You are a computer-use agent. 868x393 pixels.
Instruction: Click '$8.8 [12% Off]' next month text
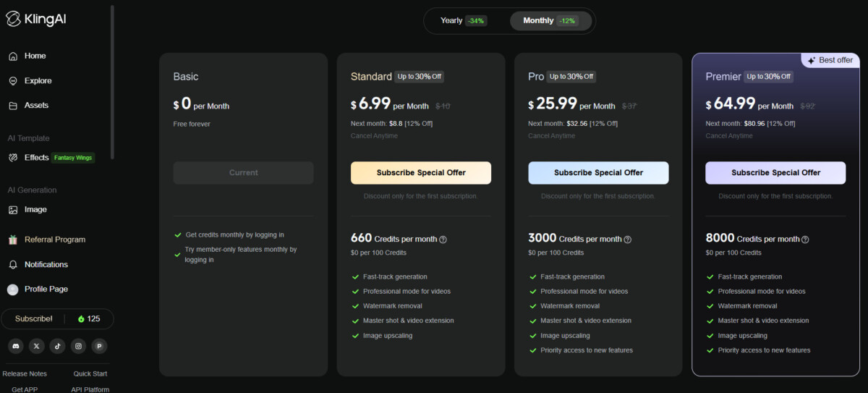[410, 124]
